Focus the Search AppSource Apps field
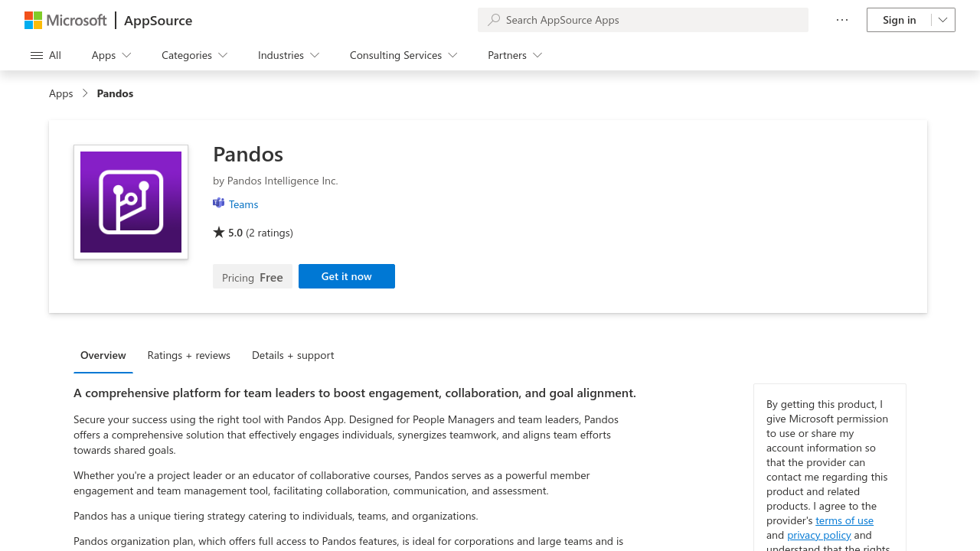The width and height of the screenshot is (980, 551). [643, 20]
